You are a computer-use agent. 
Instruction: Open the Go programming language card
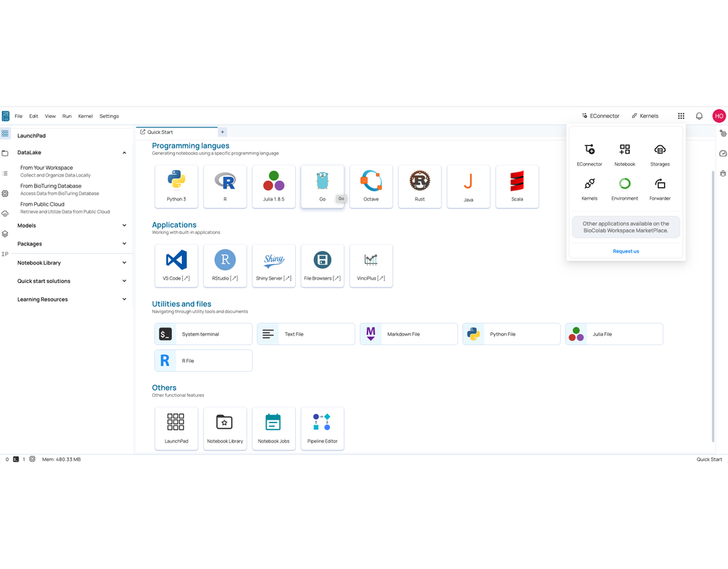(322, 186)
